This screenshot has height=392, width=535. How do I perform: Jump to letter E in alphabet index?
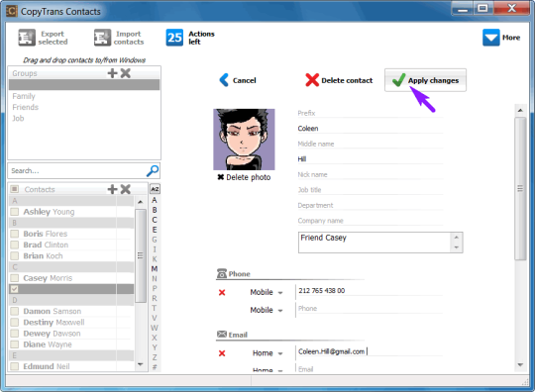point(155,230)
